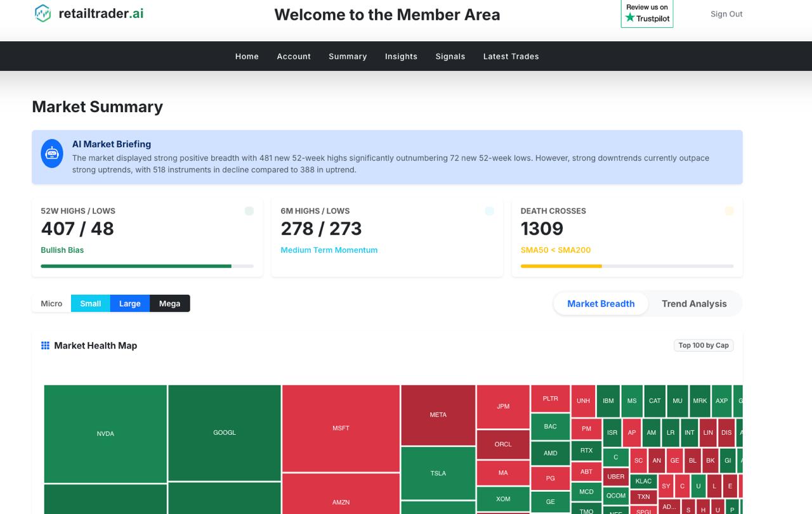Switch to the Signals tab
812x514 pixels.
click(x=450, y=56)
